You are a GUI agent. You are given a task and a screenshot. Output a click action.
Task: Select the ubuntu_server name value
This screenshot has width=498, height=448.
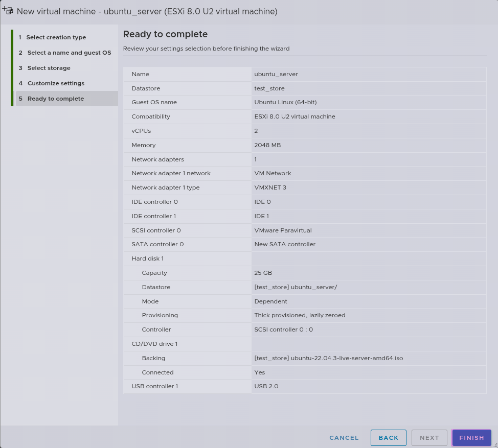(x=276, y=74)
